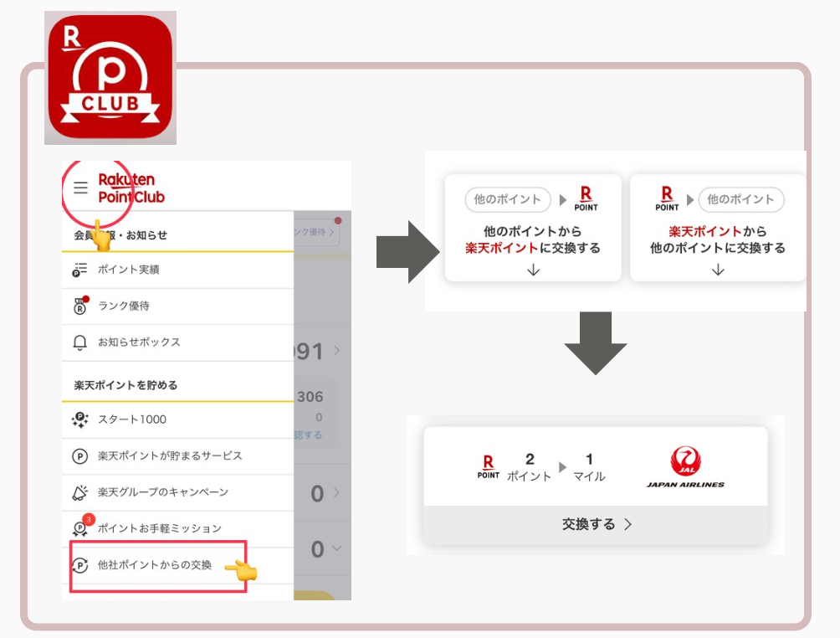Select the 1 マイル text
This screenshot has height=638, width=840.
pyautogui.click(x=589, y=467)
